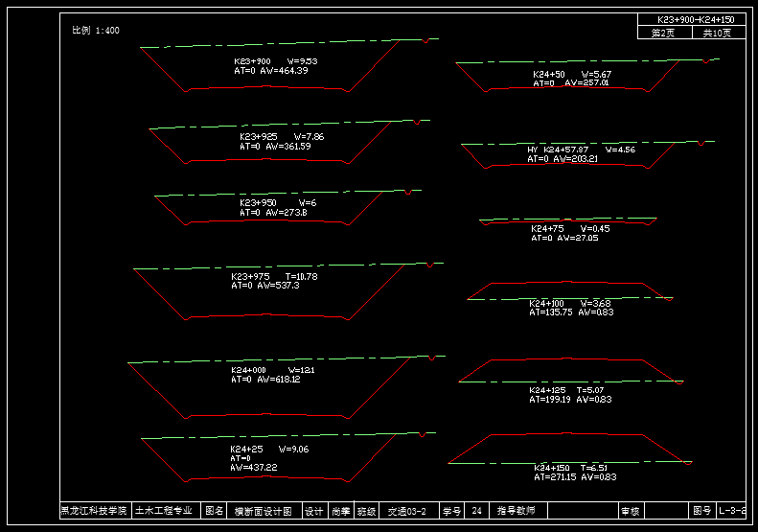Click the 指导教师 cell in title block
758x532 pixels.
tap(516, 512)
